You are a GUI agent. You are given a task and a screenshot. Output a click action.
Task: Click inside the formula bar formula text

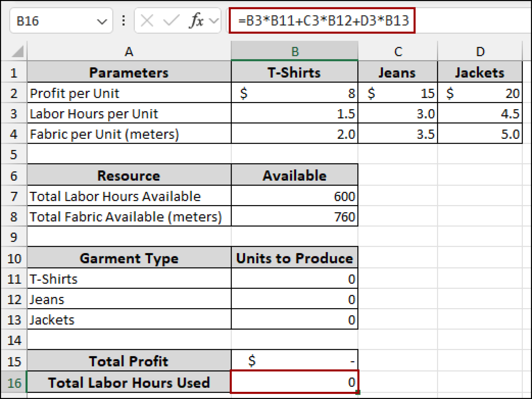(322, 21)
